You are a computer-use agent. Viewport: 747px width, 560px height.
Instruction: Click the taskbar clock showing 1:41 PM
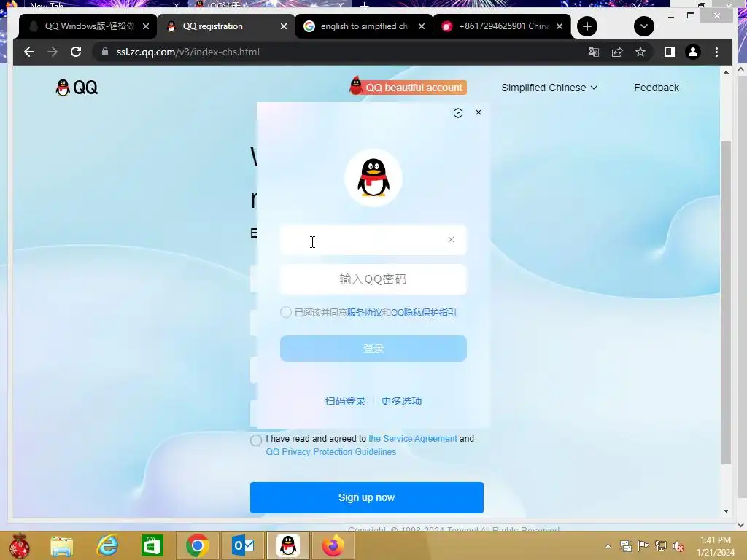click(x=716, y=546)
